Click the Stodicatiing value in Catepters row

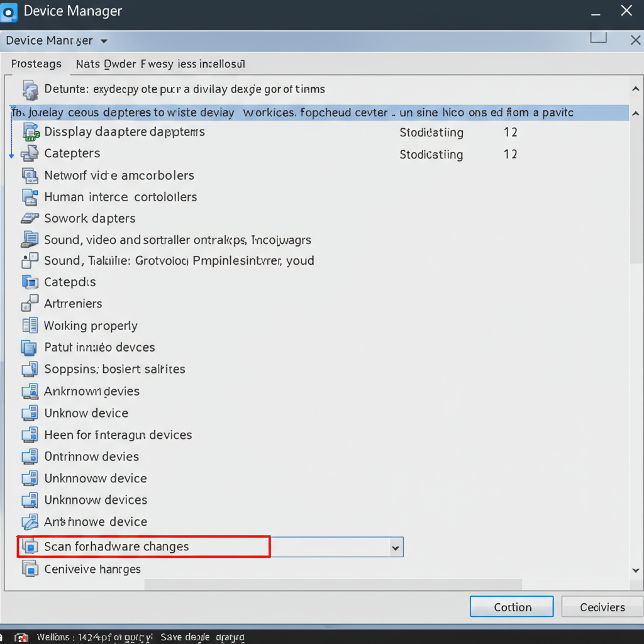431,155
